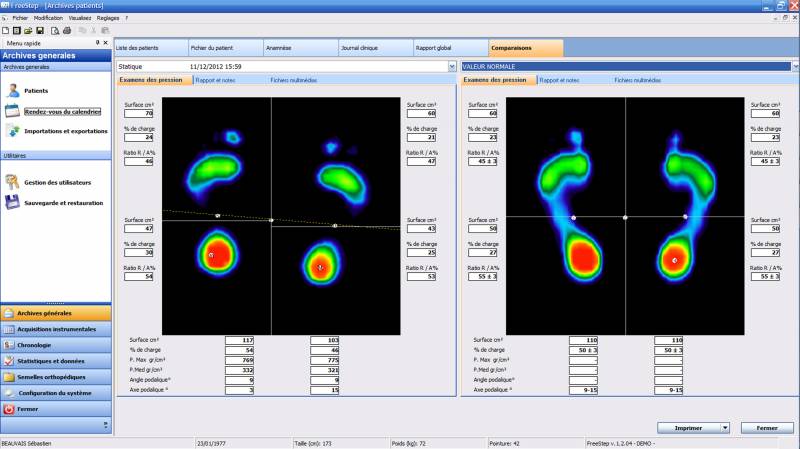Open the Imprimer button dropdown arrow
The image size is (800, 449).
(724, 427)
